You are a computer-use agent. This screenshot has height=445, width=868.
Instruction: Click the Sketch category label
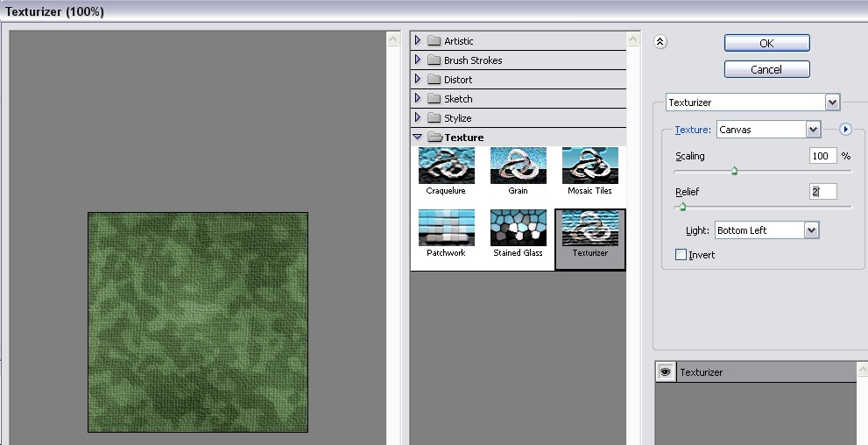click(458, 99)
